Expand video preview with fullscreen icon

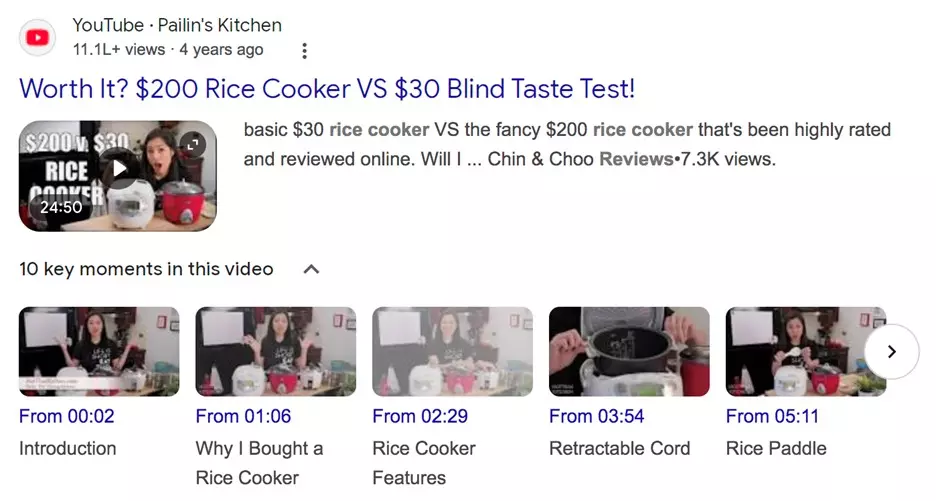click(192, 145)
